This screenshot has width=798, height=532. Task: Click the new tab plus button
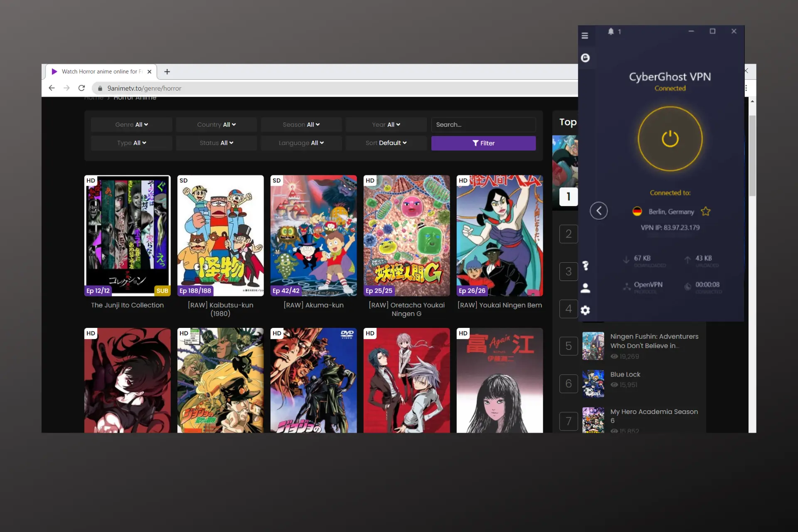pyautogui.click(x=166, y=71)
